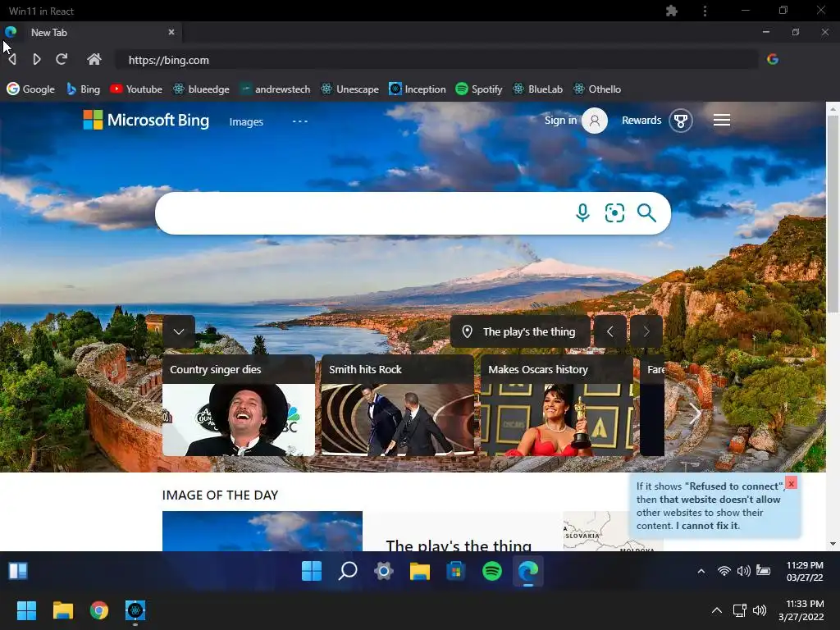
Task: Show the previous image using left chevron
Action: [610, 331]
